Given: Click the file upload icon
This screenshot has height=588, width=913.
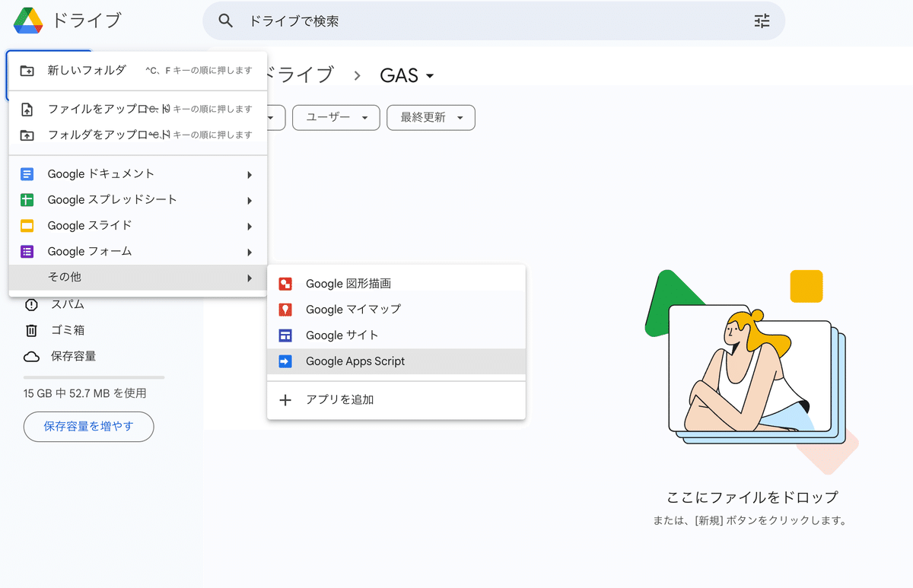Looking at the screenshot, I should coord(27,110).
